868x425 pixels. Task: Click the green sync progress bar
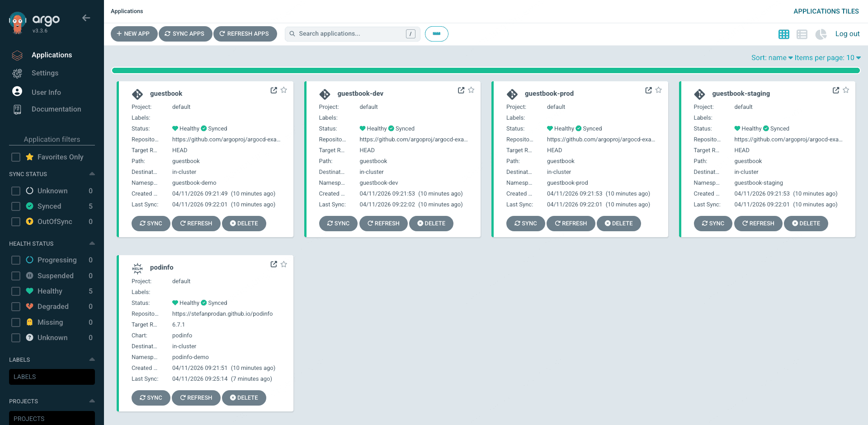(x=486, y=70)
